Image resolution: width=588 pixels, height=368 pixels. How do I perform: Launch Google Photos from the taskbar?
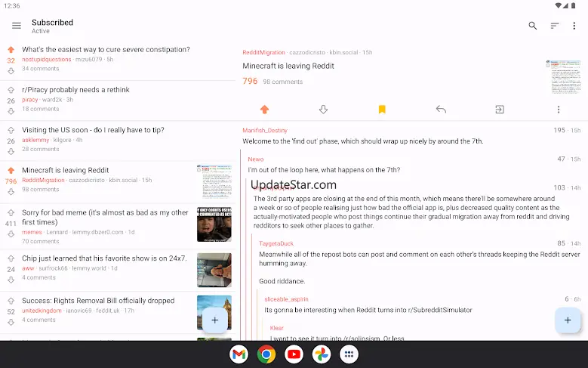(322, 354)
